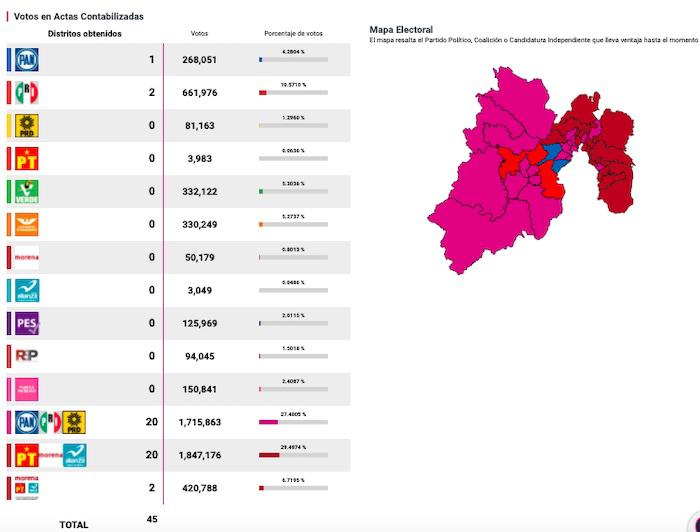This screenshot has height=532, width=700.
Task: Click the vote count 1,715,863
Action: [x=200, y=422]
